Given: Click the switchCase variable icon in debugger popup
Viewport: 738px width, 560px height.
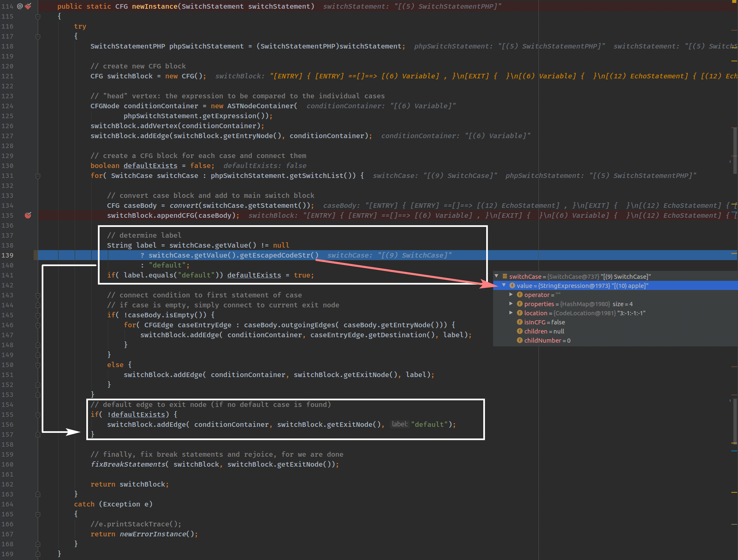Looking at the screenshot, I should point(505,276).
